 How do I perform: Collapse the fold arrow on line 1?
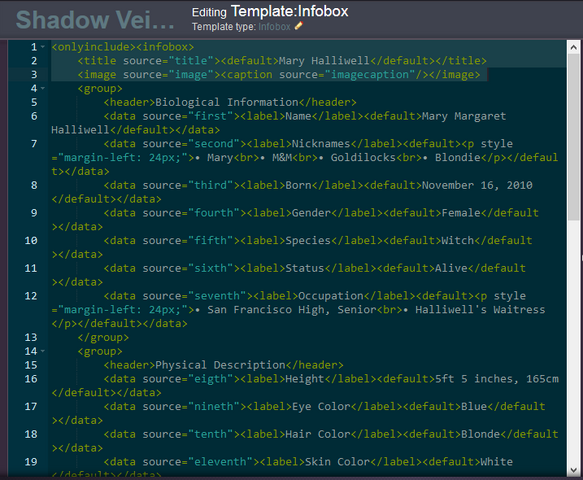click(x=43, y=47)
